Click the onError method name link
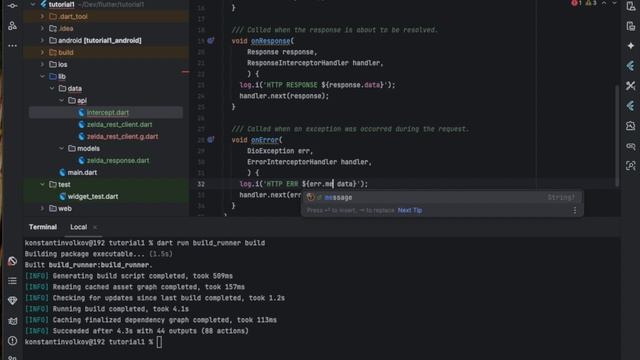 [x=264, y=140]
